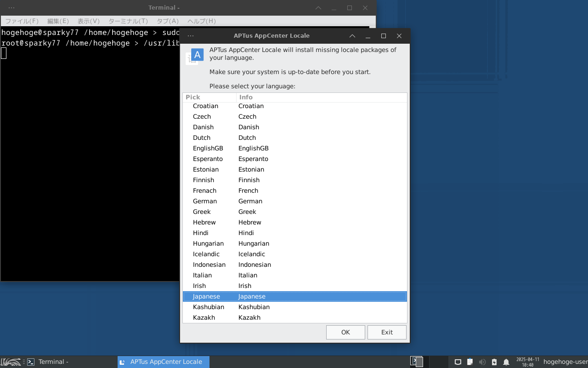Screen dimensions: 588x368
Task: Select the Italian language row
Action: (295, 275)
